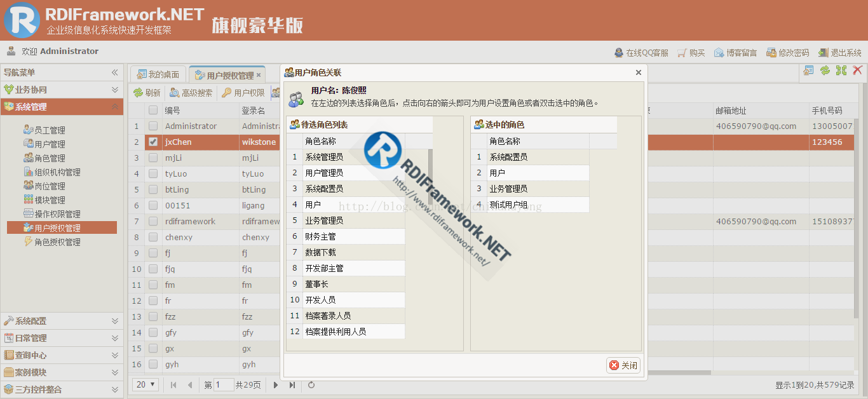
Task: Click the QQ penguin icon for 在线QQ客服
Action: (x=619, y=53)
